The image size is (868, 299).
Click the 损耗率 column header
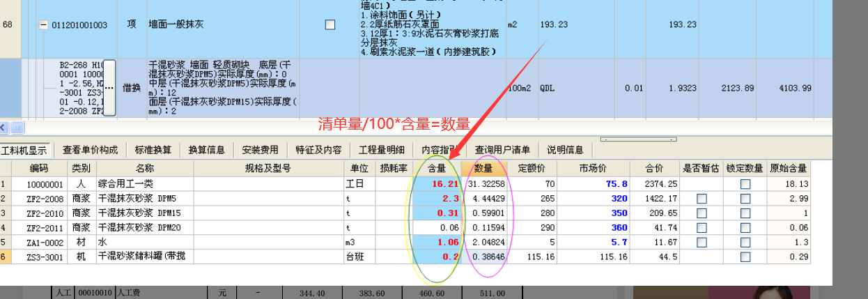(x=392, y=169)
